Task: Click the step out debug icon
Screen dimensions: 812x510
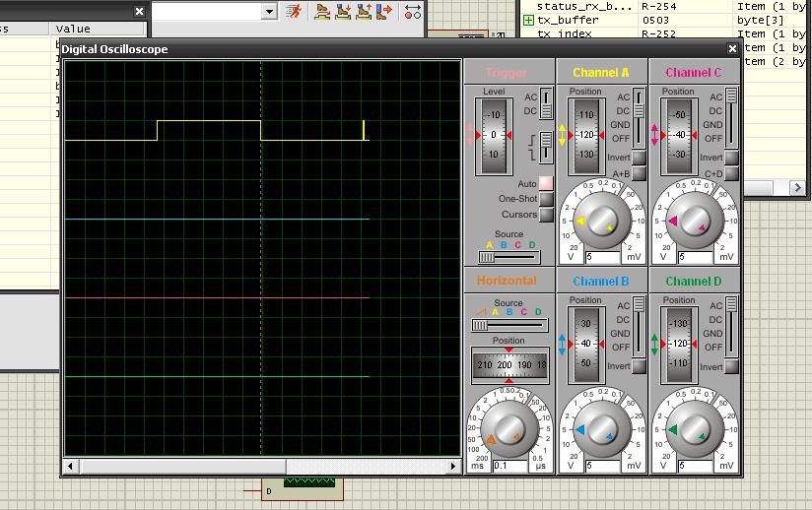Action: tap(364, 11)
